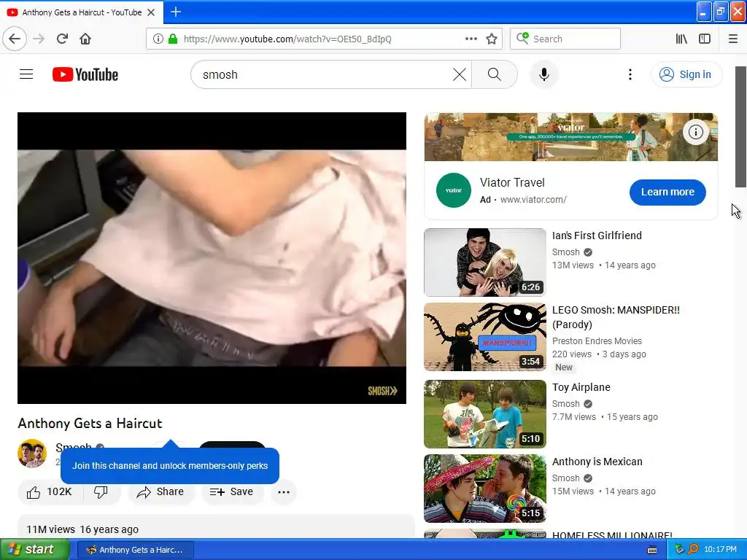
Task: Save the video to a playlist
Action: pos(232,492)
